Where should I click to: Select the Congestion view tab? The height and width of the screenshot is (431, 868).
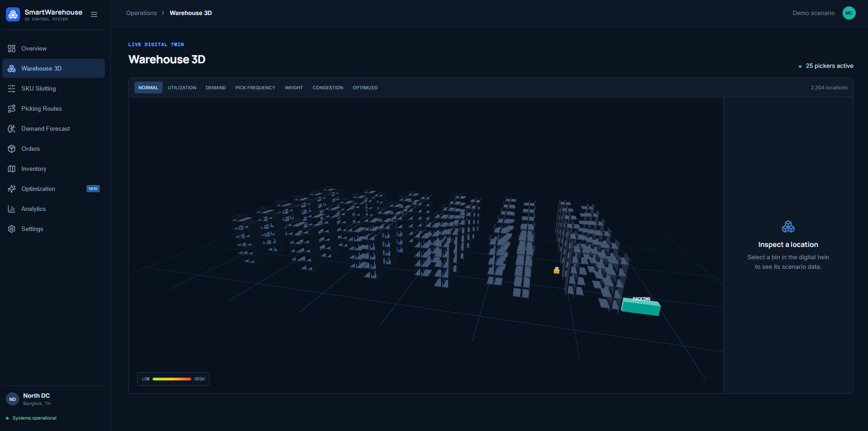(x=328, y=88)
